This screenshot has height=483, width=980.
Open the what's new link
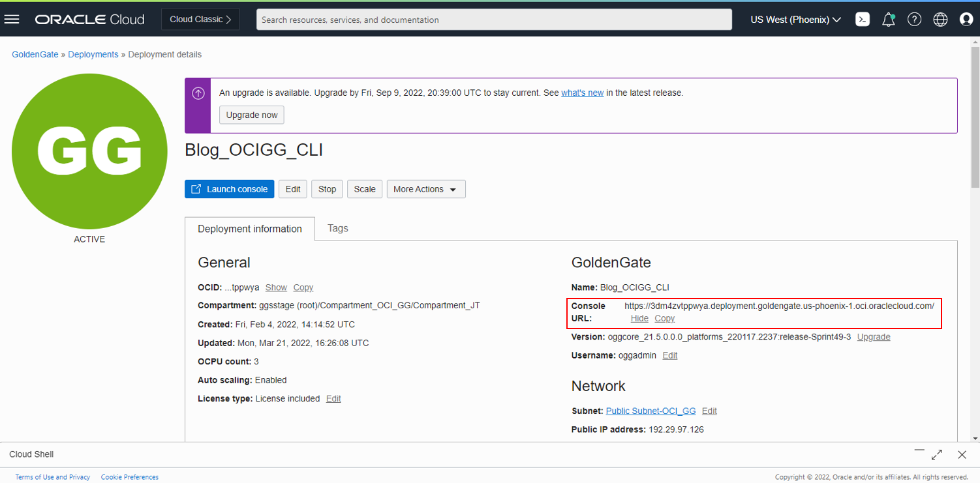582,93
